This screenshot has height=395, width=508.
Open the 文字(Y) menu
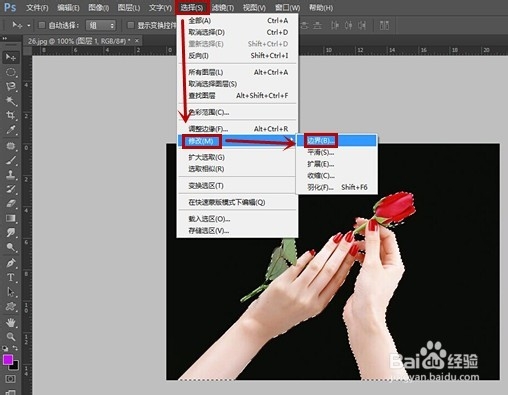tap(160, 7)
